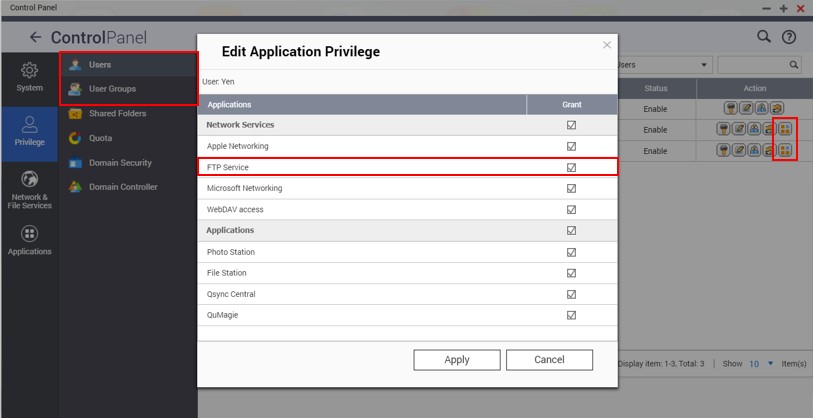Viewport: 813px width, 418px height.
Task: Open Network & File Services section
Action: pyautogui.click(x=30, y=190)
